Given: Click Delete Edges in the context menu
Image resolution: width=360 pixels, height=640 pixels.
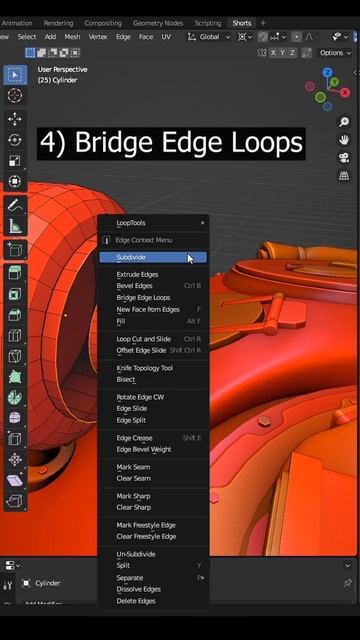Looking at the screenshot, I should [x=153, y=601].
